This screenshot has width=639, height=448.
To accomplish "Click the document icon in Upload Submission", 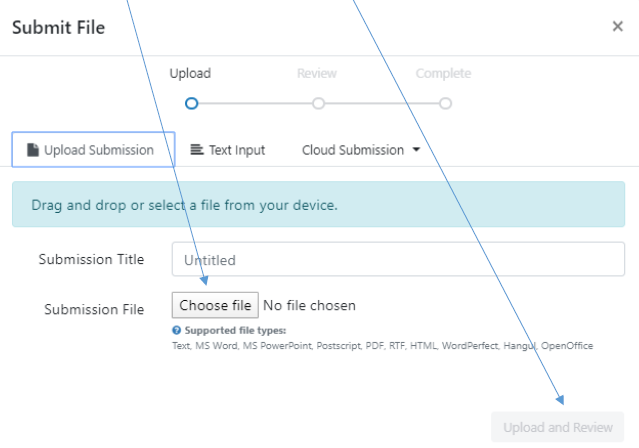I will [x=33, y=150].
